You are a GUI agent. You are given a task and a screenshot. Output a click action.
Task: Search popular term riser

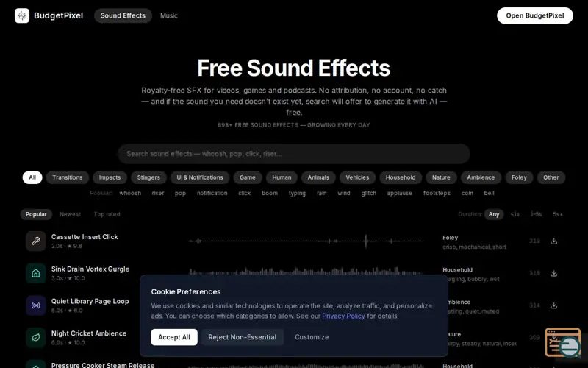tap(158, 193)
